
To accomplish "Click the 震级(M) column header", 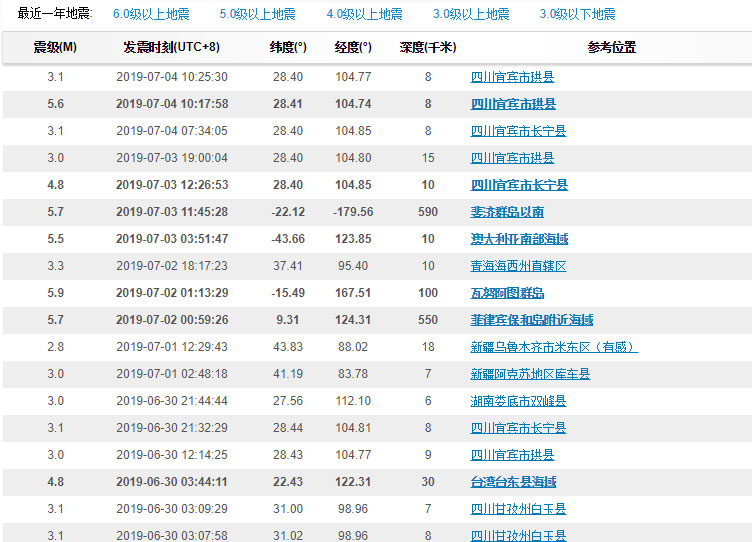I will click(x=55, y=47).
